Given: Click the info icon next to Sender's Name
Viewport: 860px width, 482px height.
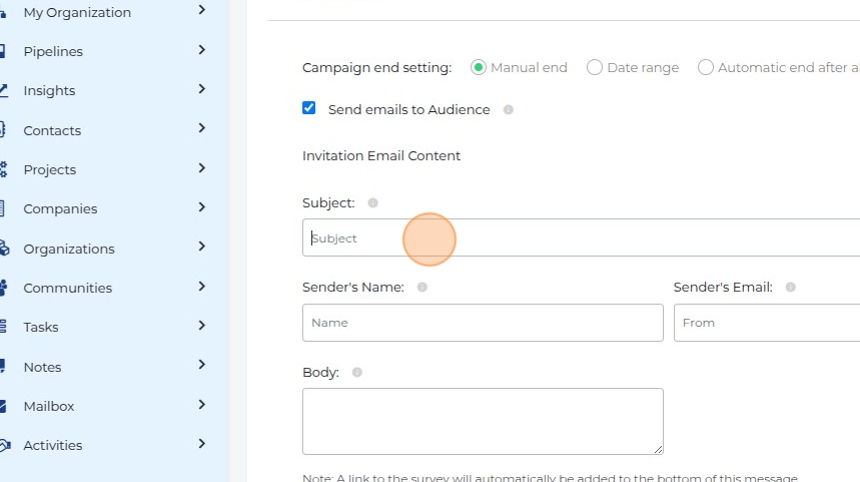Looking at the screenshot, I should (x=422, y=287).
